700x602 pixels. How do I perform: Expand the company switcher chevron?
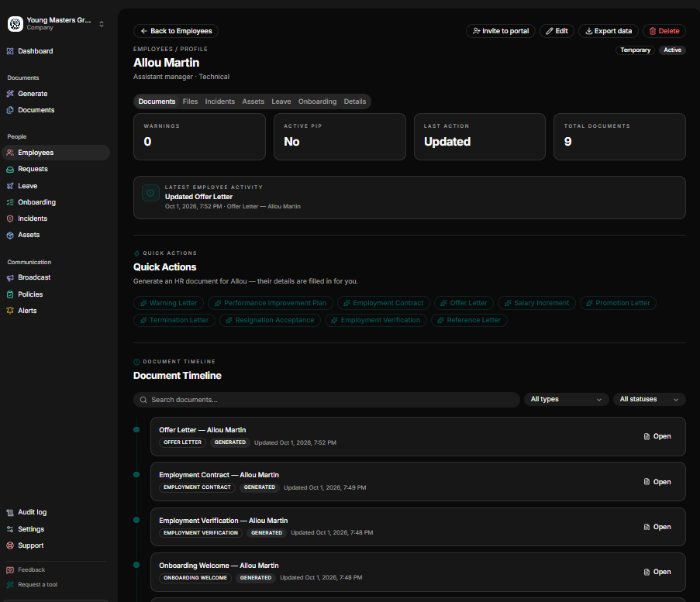click(102, 24)
